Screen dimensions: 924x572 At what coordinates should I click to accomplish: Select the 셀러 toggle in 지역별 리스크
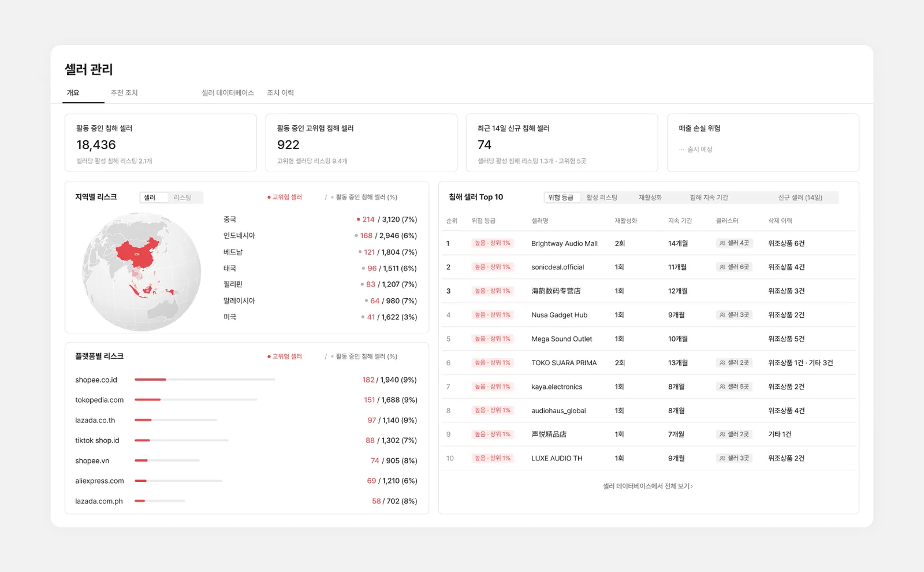pos(154,198)
